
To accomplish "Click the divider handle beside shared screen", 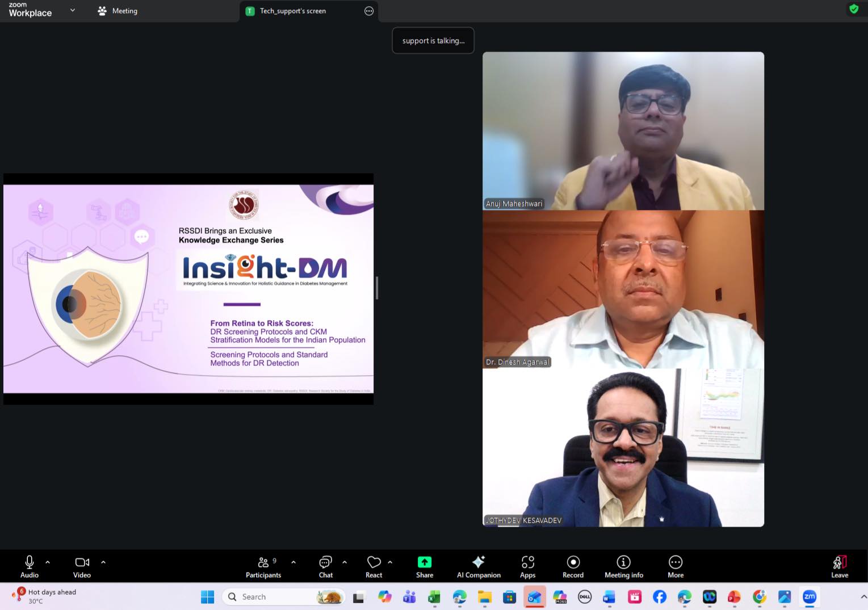I will click(x=376, y=288).
